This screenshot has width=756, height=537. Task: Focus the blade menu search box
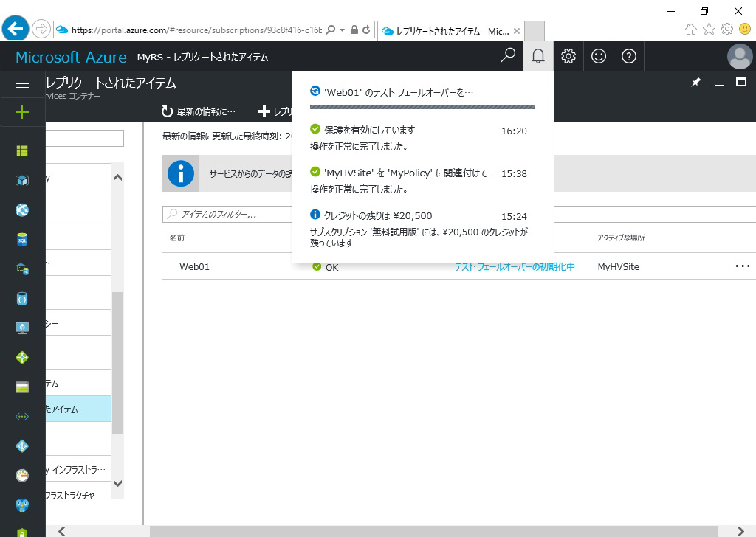tap(85, 138)
